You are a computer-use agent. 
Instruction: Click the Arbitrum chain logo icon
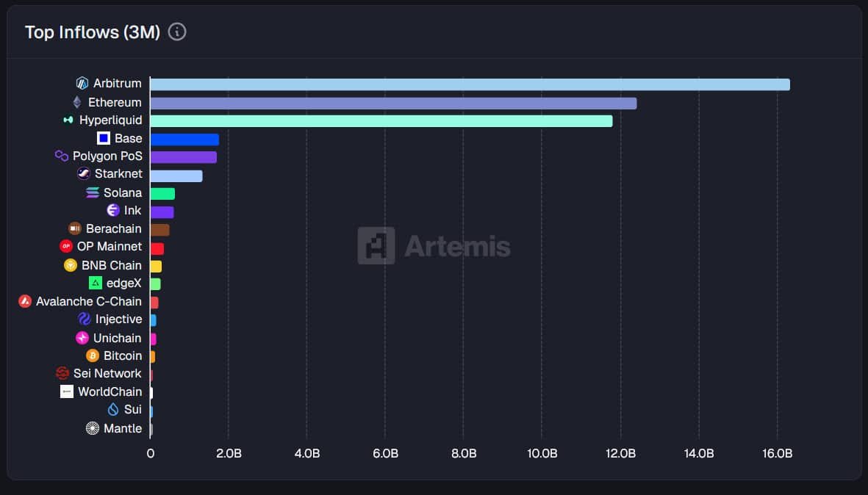click(82, 84)
